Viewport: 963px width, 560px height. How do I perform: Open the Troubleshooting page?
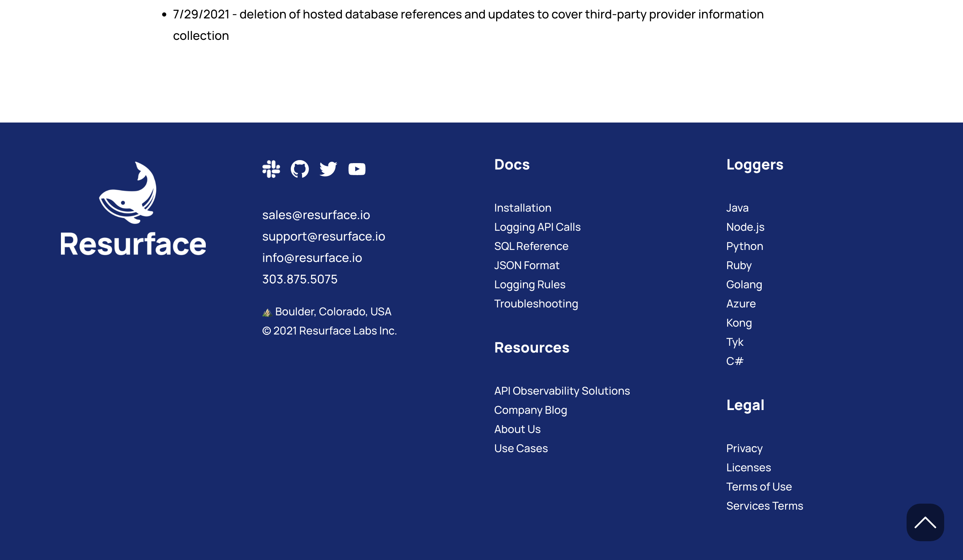(536, 303)
